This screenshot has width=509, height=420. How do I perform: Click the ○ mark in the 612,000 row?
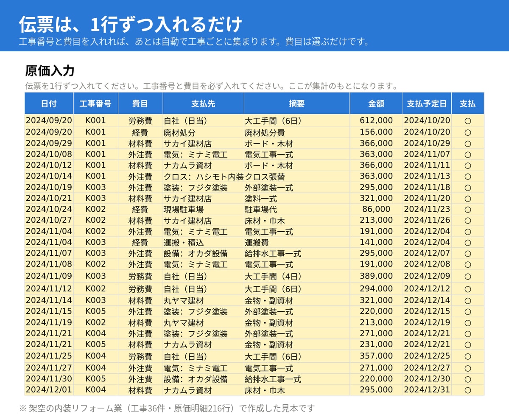click(x=467, y=121)
